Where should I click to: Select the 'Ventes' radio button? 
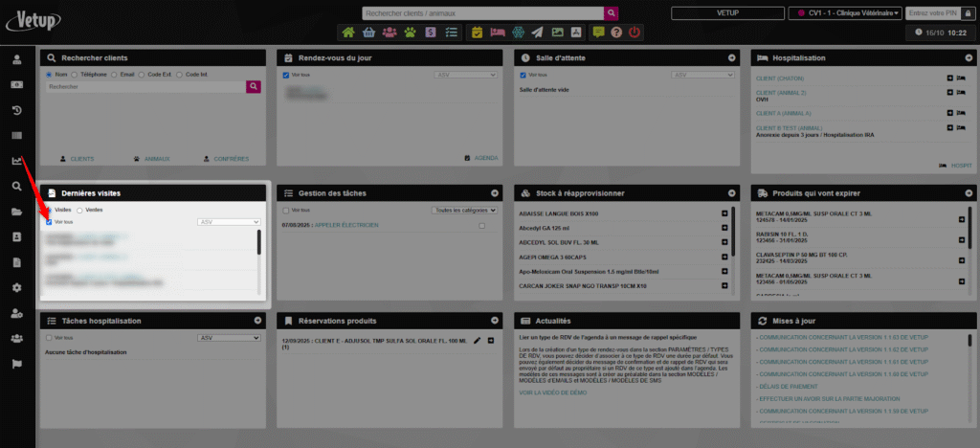click(80, 209)
